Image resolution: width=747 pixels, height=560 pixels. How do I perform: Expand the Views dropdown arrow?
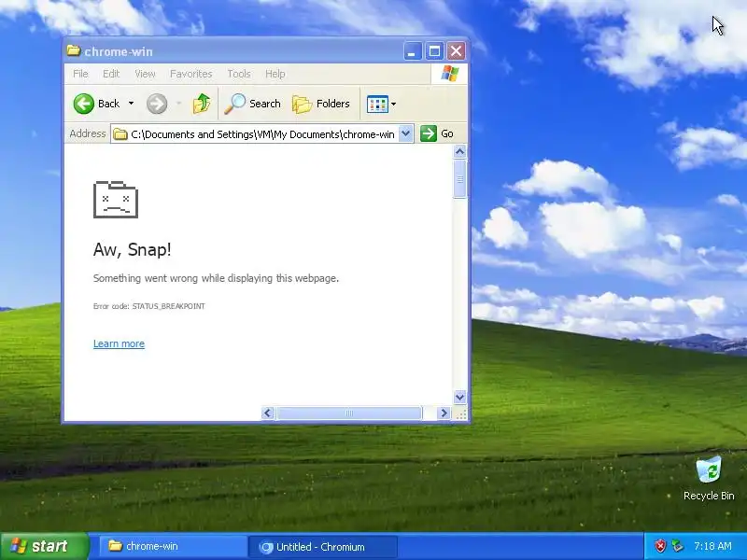pyautogui.click(x=393, y=104)
